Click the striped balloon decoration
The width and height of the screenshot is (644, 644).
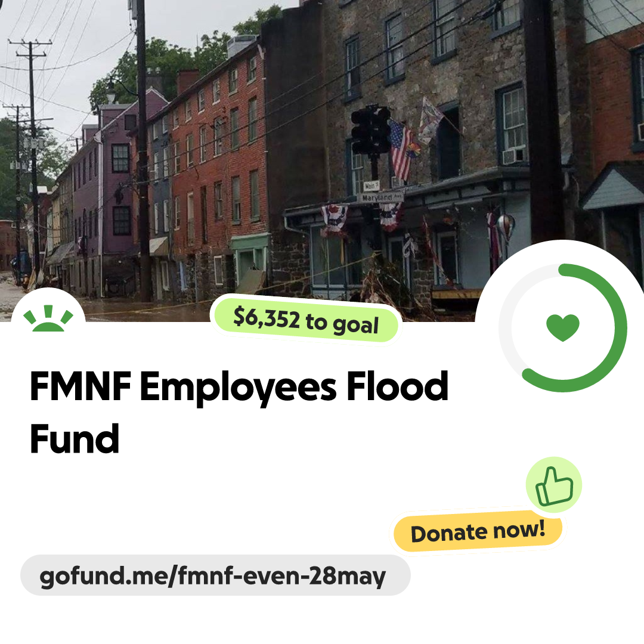506,227
